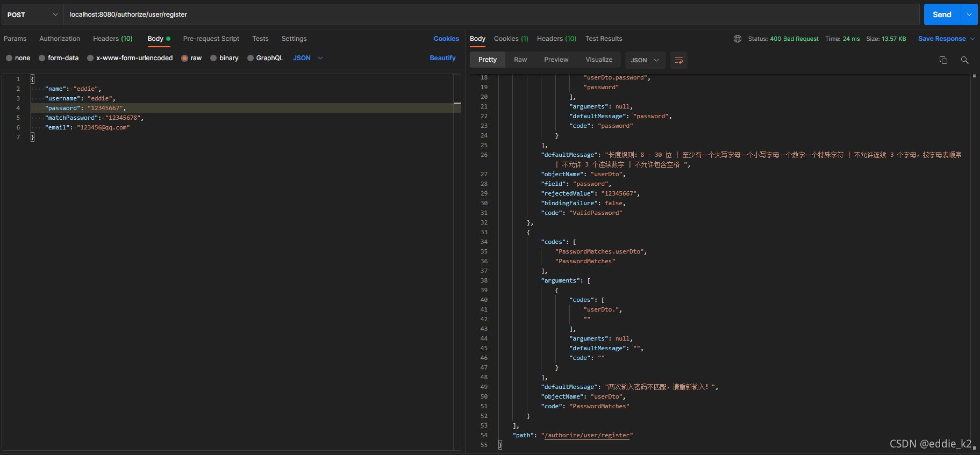Open the request Settings tab

tap(294, 39)
